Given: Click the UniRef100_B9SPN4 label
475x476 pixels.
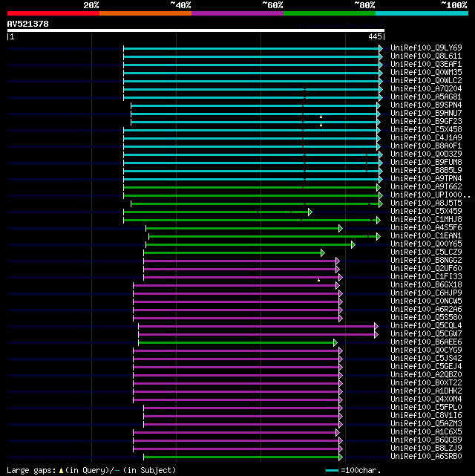Looking at the screenshot, I should pos(426,105).
